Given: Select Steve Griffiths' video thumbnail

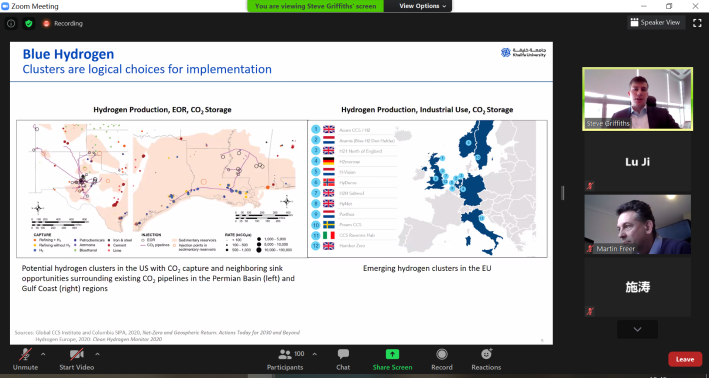Looking at the screenshot, I should tap(638, 99).
